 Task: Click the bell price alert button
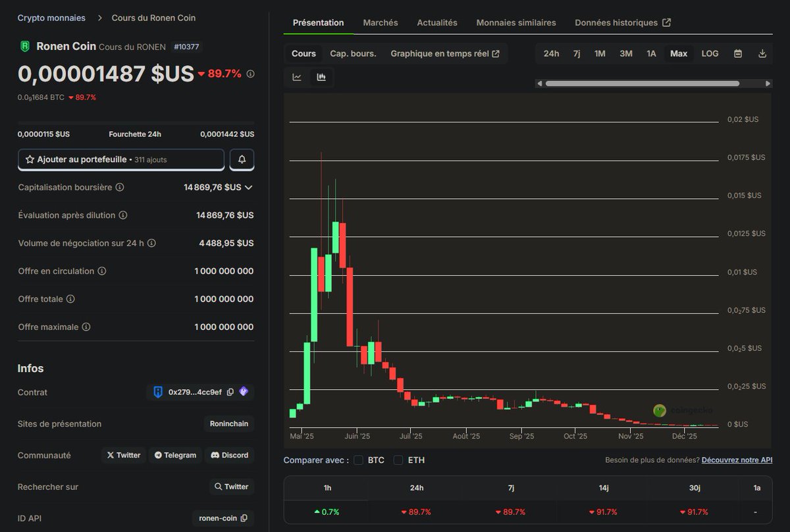[242, 159]
